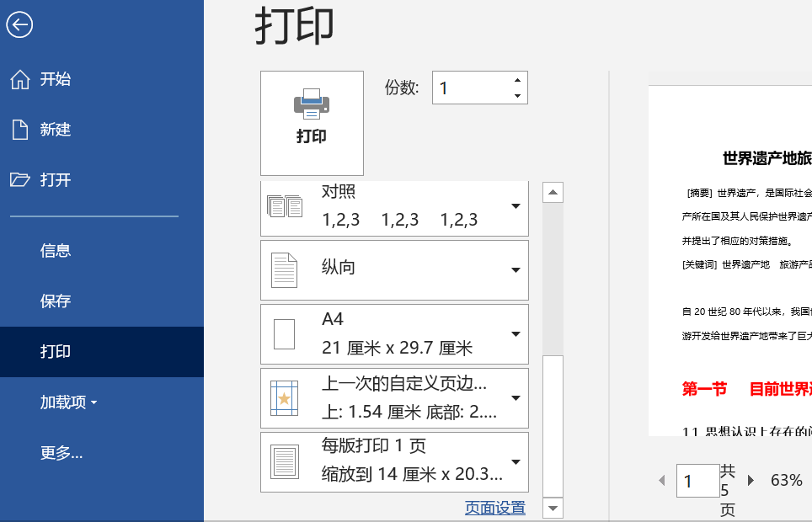Click the scroll down arrow of settings list

pos(553,508)
